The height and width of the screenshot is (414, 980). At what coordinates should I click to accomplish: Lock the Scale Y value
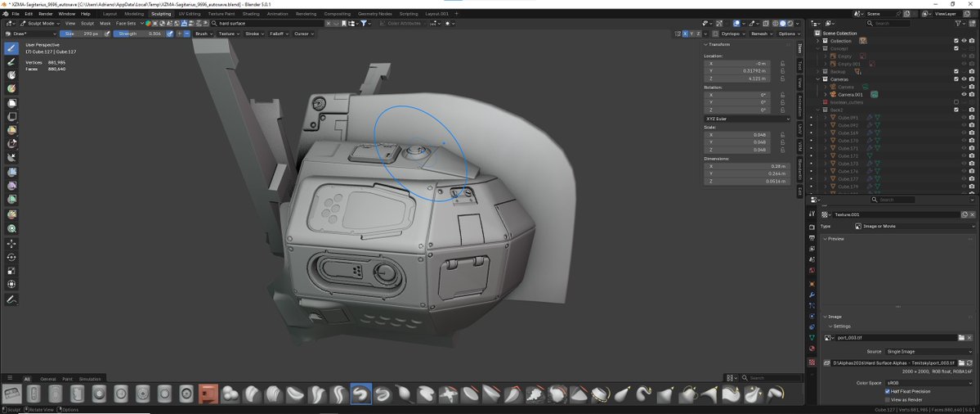click(782, 142)
